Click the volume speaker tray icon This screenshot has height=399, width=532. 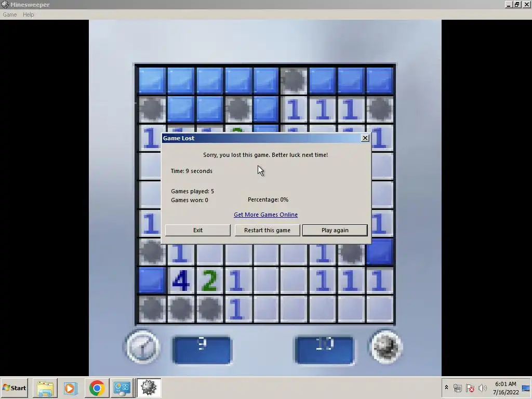coord(482,388)
